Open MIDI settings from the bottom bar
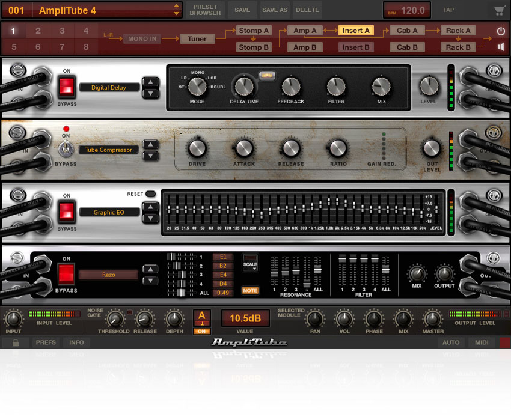Image resolution: width=511 pixels, height=420 pixels. [x=482, y=342]
